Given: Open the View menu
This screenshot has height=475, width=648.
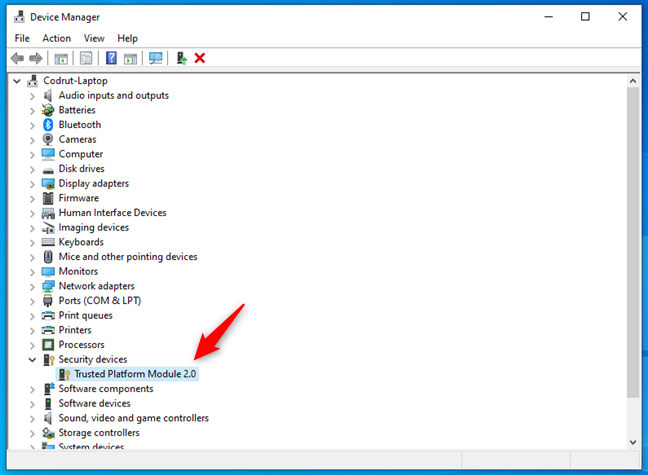Looking at the screenshot, I should 94,38.
